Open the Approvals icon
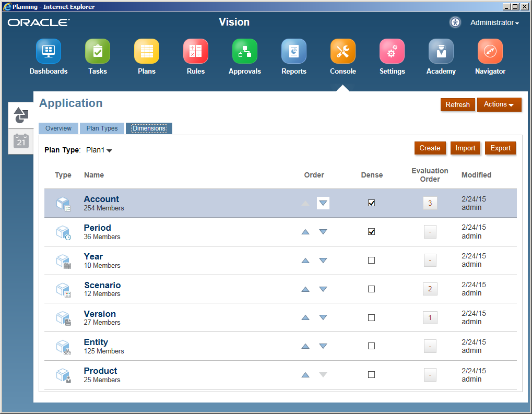Image resolution: width=532 pixels, height=414 pixels. click(x=245, y=51)
